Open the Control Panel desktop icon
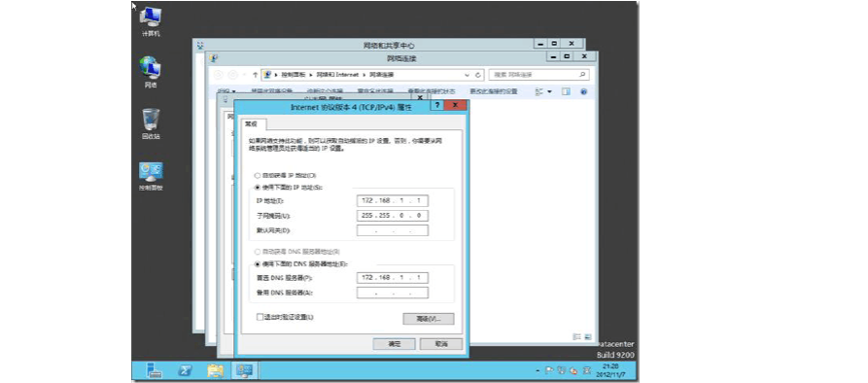This screenshot has width=868, height=383. 151,176
